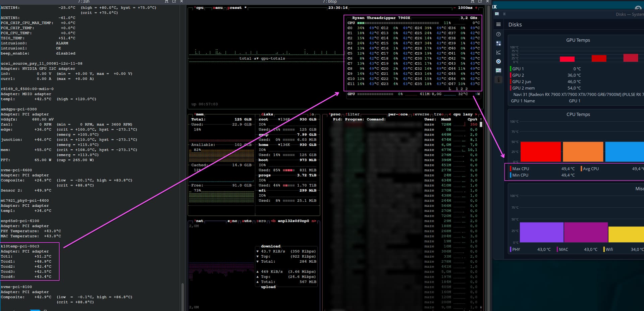Click the monitor page icon in sidebar
This screenshot has width=644, height=311.
tap(498, 70)
